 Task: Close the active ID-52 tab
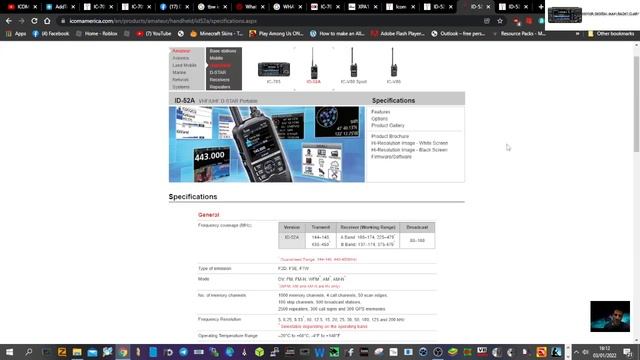[x=488, y=7]
